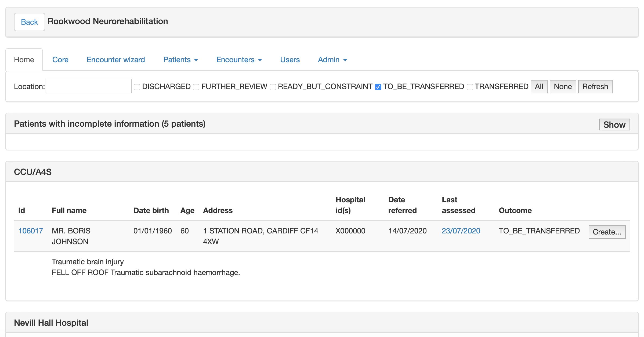Click the Refresh button
Image resolution: width=644 pixels, height=337 pixels.
tap(595, 87)
